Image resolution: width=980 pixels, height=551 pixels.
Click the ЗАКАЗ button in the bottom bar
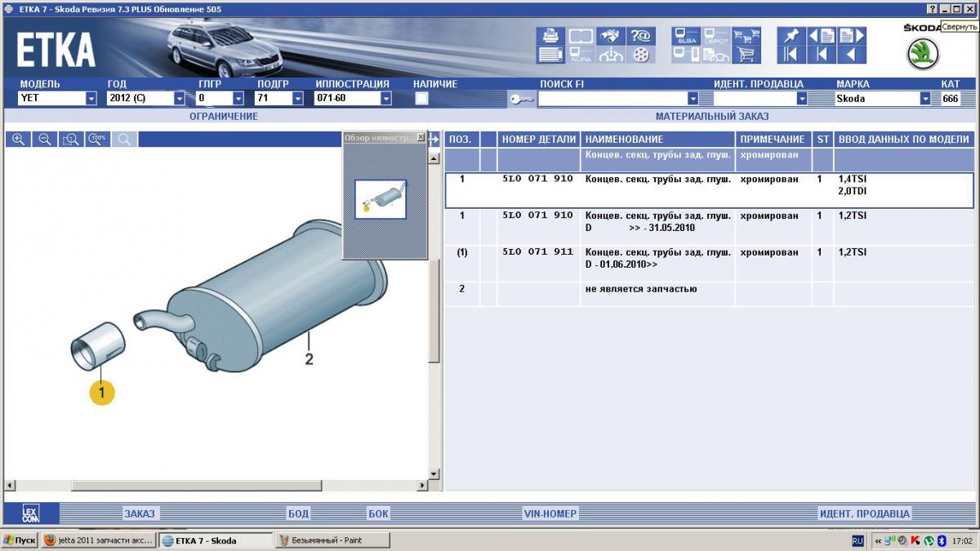point(139,513)
